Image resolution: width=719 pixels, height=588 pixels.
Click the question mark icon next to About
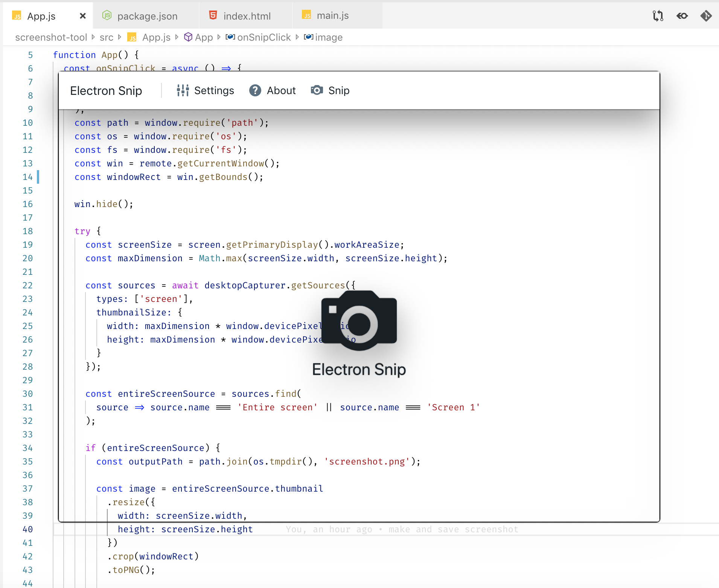(x=255, y=90)
